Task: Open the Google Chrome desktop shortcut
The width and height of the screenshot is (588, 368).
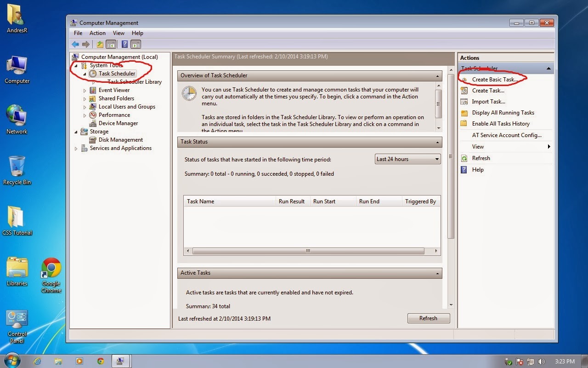Action: 51,275
